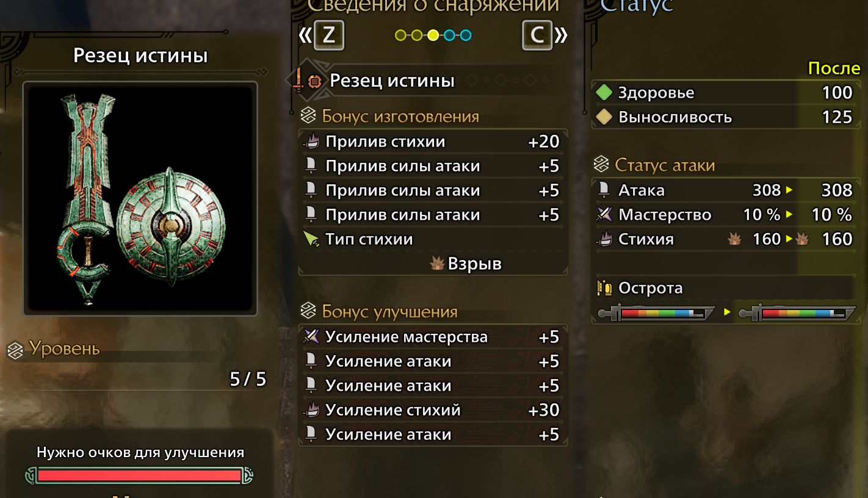Click the Выносливость stamina diamond icon
This screenshot has height=498, width=868.
click(x=604, y=117)
